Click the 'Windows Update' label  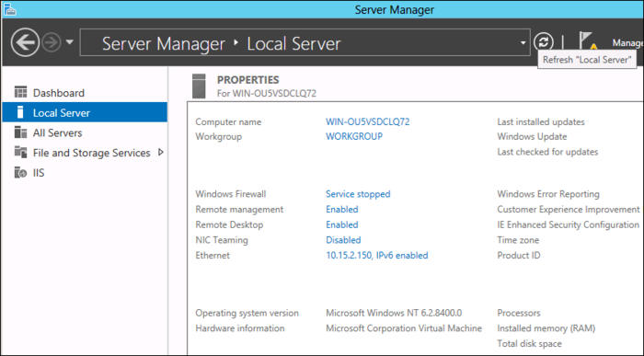(532, 137)
